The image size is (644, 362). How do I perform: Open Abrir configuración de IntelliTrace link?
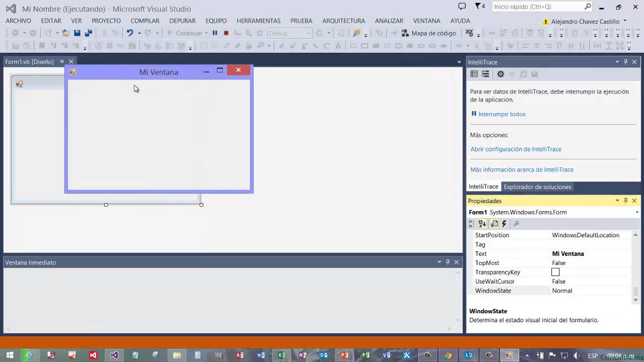click(x=516, y=149)
